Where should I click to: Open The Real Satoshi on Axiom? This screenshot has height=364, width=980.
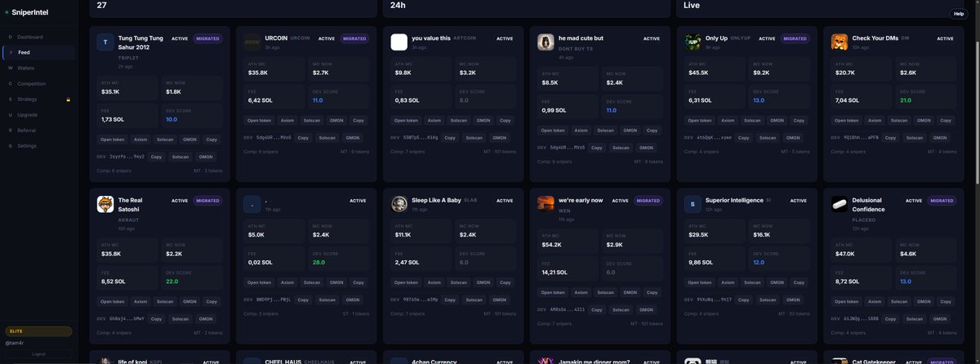coord(140,301)
